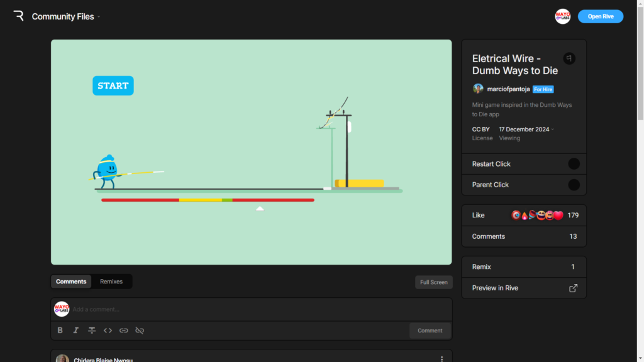
Task: Click the remove link icon
Action: (140, 331)
